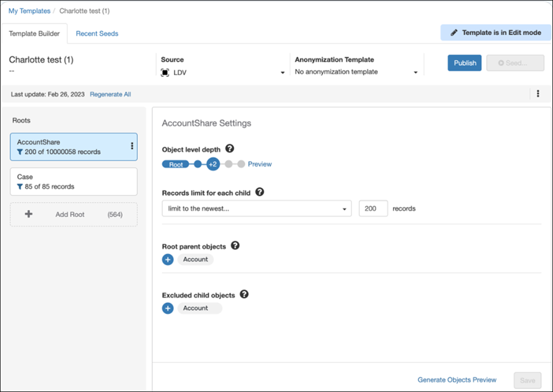553x392 pixels.
Task: Click the Save button
Action: 528,380
